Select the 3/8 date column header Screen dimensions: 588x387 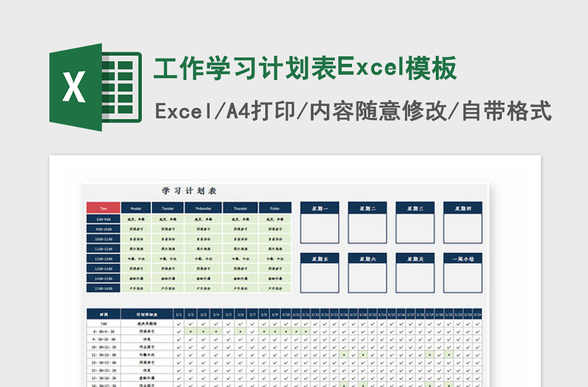pos(264,314)
